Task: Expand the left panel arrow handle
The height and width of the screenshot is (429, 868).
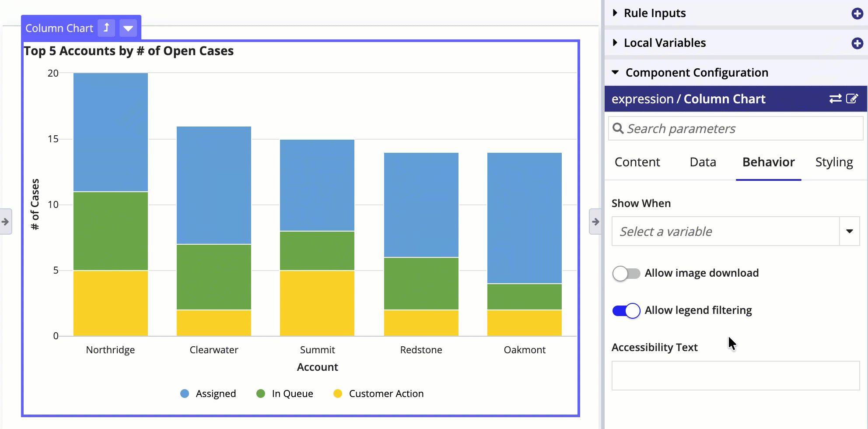Action: pyautogui.click(x=5, y=222)
